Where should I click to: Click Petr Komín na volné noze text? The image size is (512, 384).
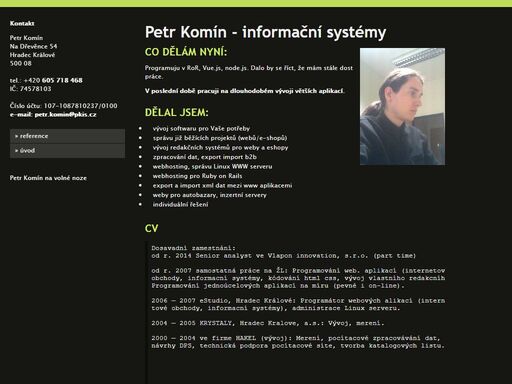coord(48,178)
